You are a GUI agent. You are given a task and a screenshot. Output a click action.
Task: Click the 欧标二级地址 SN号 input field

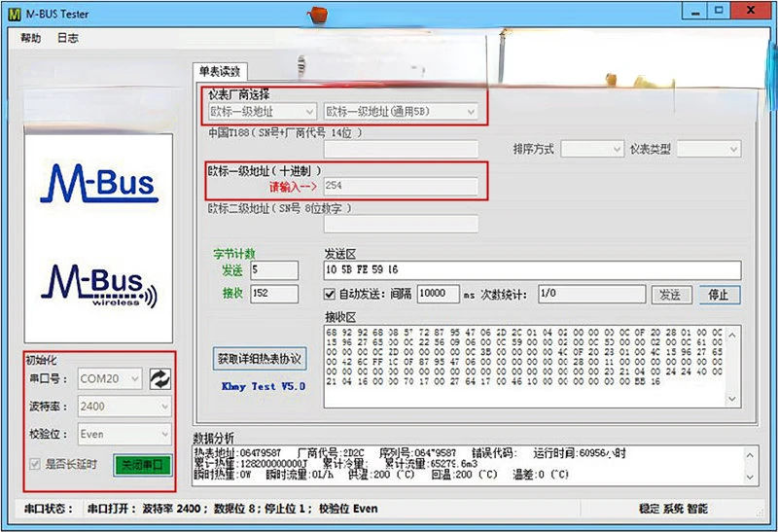coord(401,224)
